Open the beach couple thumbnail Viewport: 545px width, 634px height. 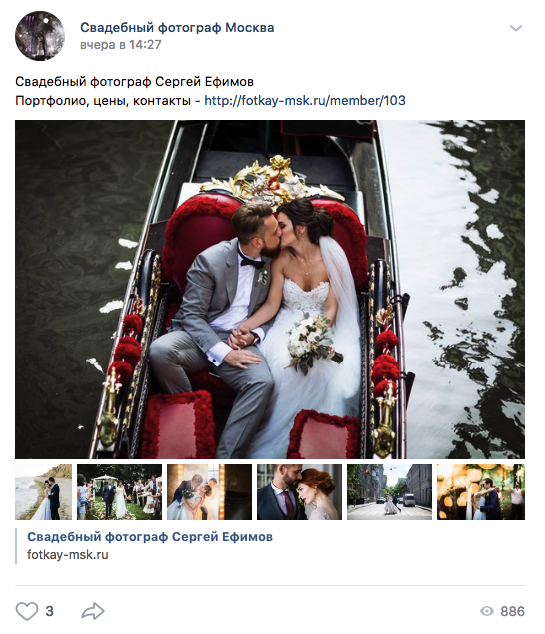43,492
